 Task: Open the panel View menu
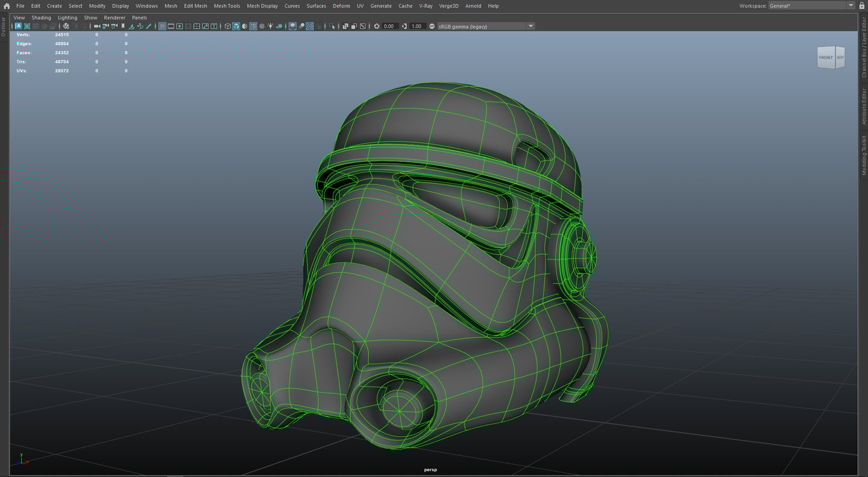point(19,17)
